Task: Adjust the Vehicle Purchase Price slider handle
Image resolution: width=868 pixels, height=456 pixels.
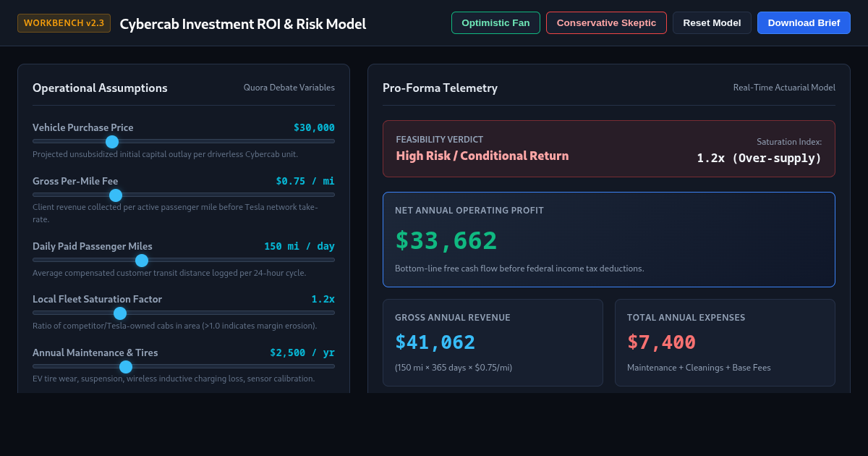Action: tap(112, 141)
